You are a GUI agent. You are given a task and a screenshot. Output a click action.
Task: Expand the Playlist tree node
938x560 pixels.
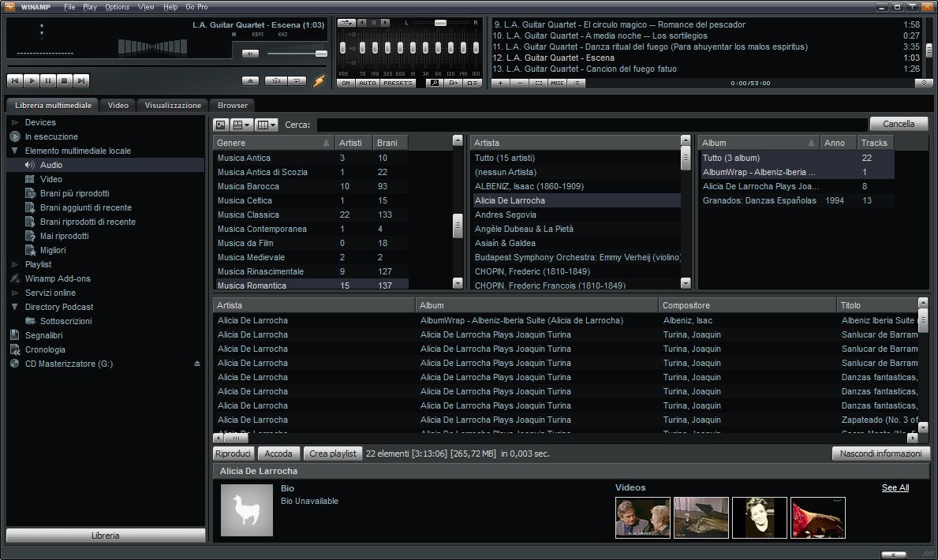click(x=15, y=264)
